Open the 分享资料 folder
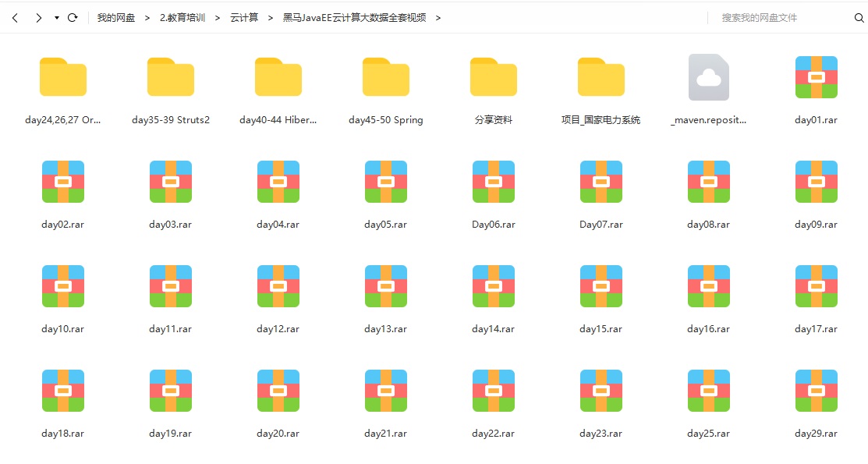 [493, 77]
